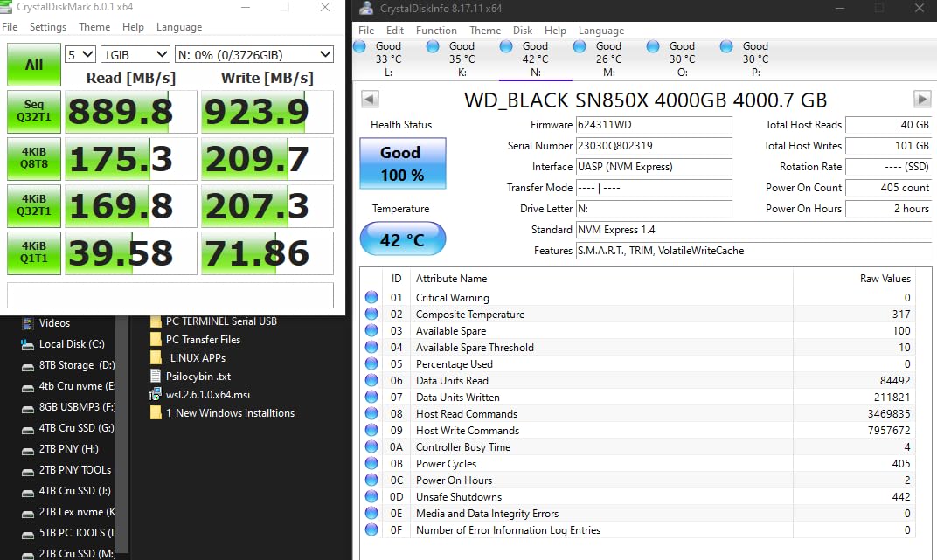The image size is (937, 560).
Task: Click status circle for Data Units Written row
Action: tap(371, 397)
